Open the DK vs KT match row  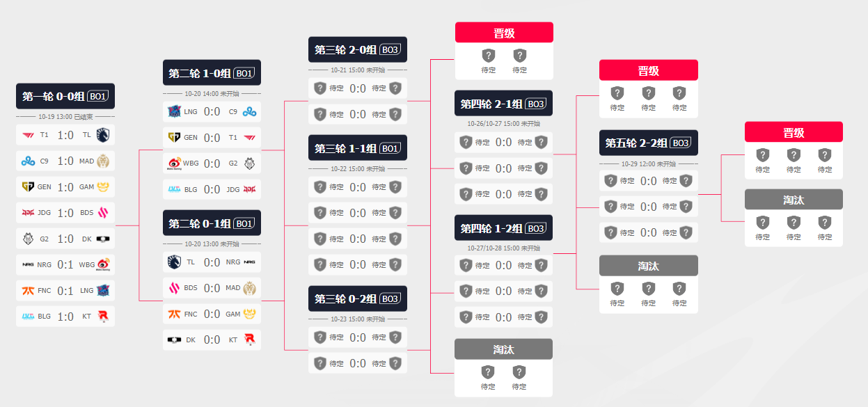click(x=212, y=340)
